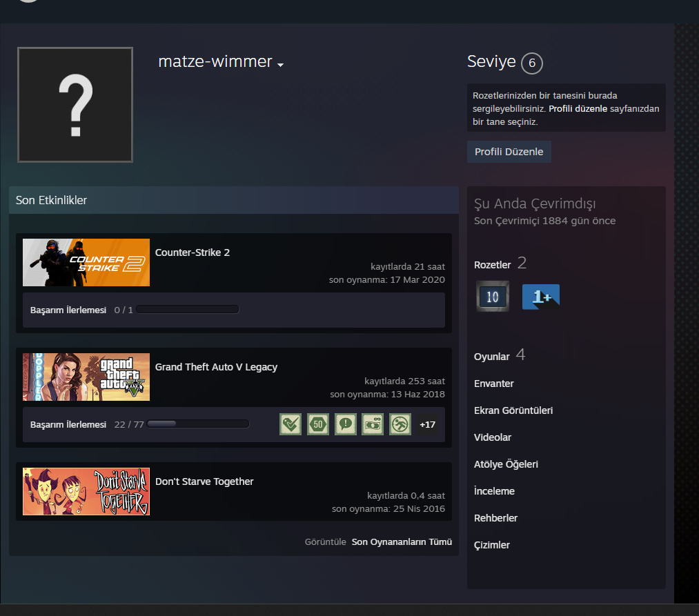
Task: View the checkmark achievement icon in GTA V
Action: [x=291, y=424]
